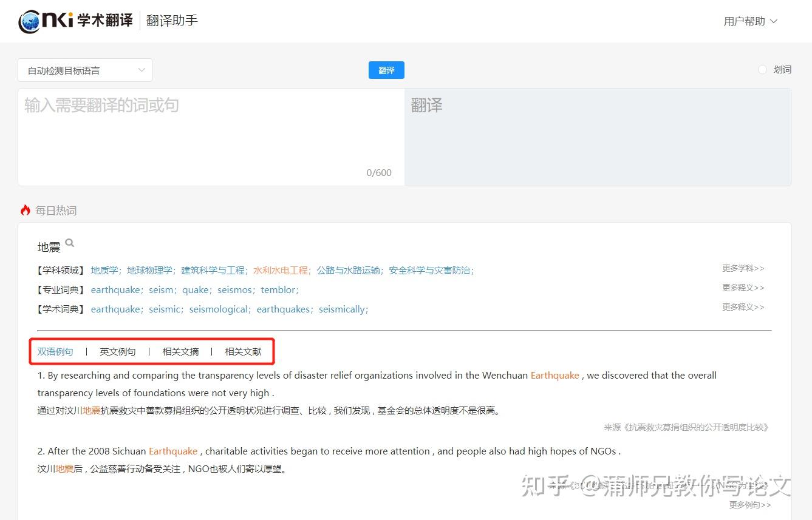Click the temblor translation link
This screenshot has height=520, width=812.
tap(278, 290)
